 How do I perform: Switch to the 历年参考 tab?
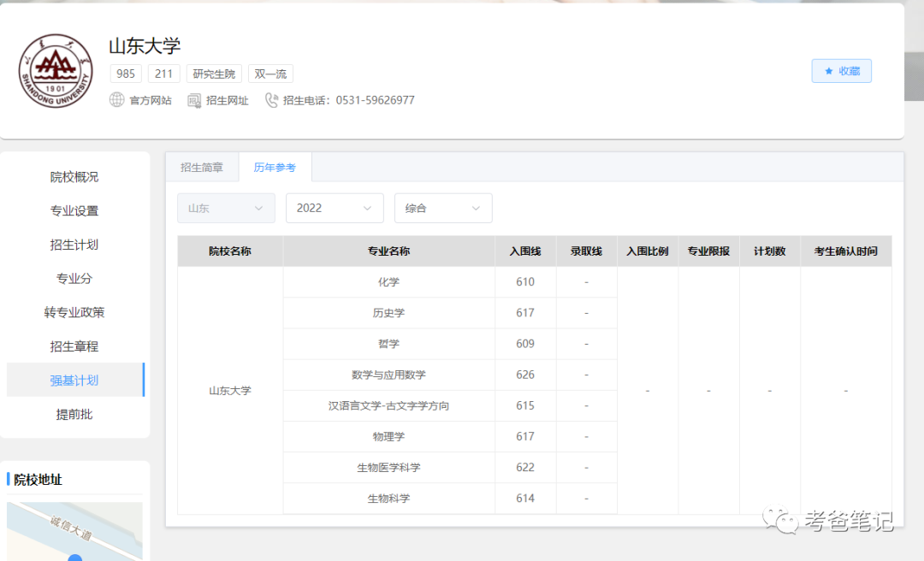click(x=275, y=168)
